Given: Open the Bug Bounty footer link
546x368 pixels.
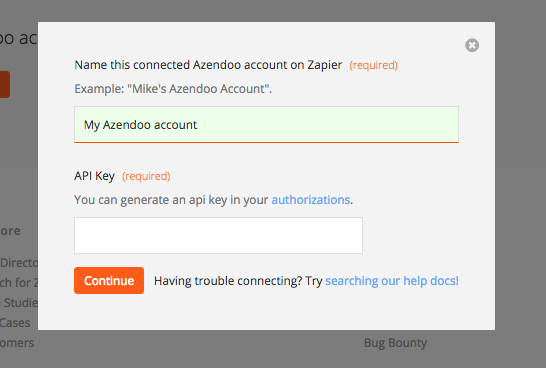Looking at the screenshot, I should pos(395,343).
